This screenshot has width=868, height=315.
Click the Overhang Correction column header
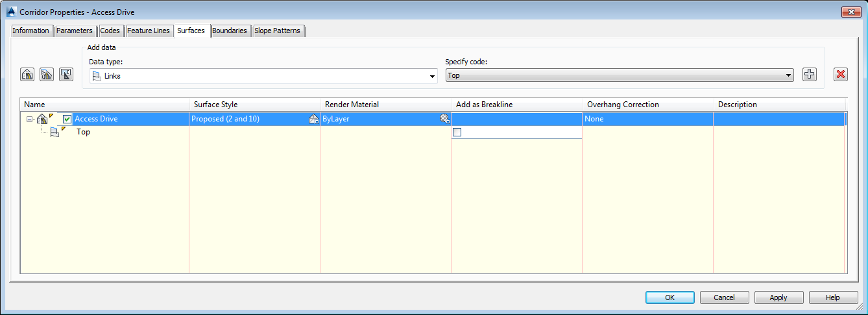tap(648, 104)
